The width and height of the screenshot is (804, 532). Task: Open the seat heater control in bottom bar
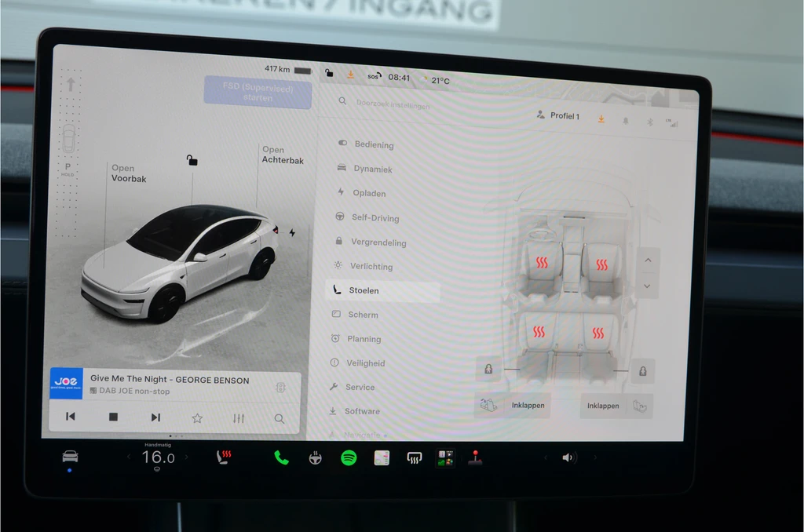224,457
